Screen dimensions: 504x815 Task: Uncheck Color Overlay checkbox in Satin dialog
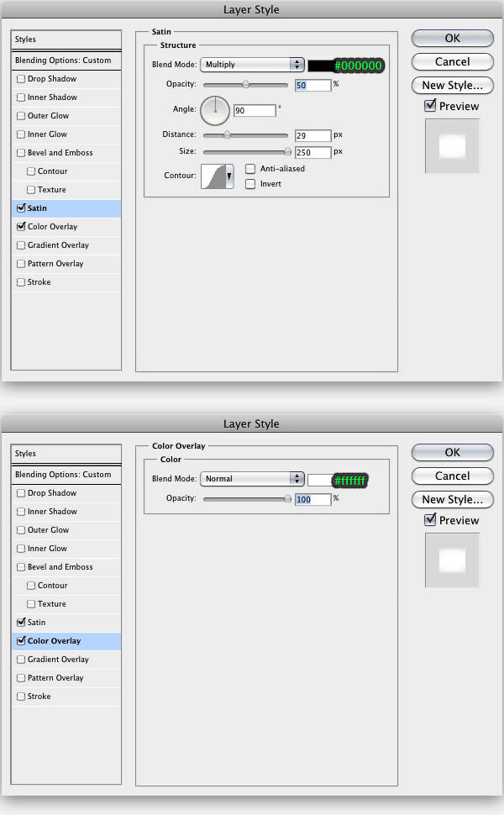pyautogui.click(x=21, y=227)
